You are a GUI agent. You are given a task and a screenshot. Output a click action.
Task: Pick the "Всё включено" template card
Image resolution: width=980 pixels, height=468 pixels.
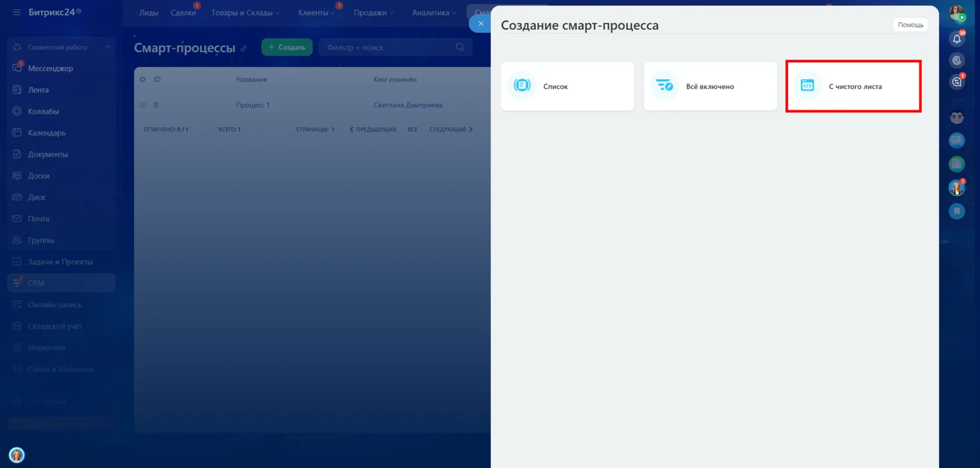710,86
